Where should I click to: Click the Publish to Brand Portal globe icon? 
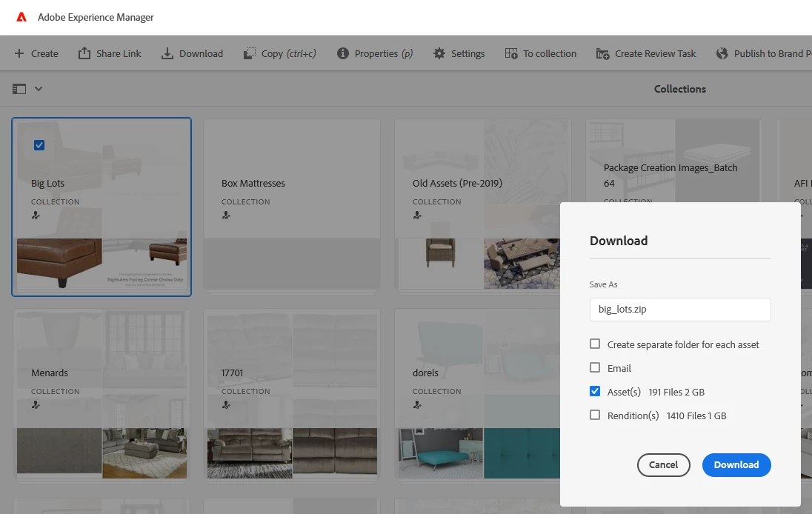[722, 53]
